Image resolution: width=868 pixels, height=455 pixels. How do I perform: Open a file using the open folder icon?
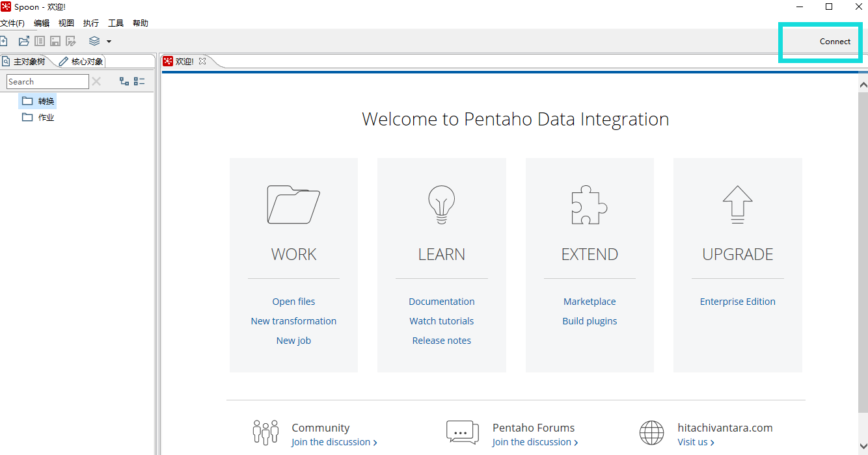pos(23,40)
